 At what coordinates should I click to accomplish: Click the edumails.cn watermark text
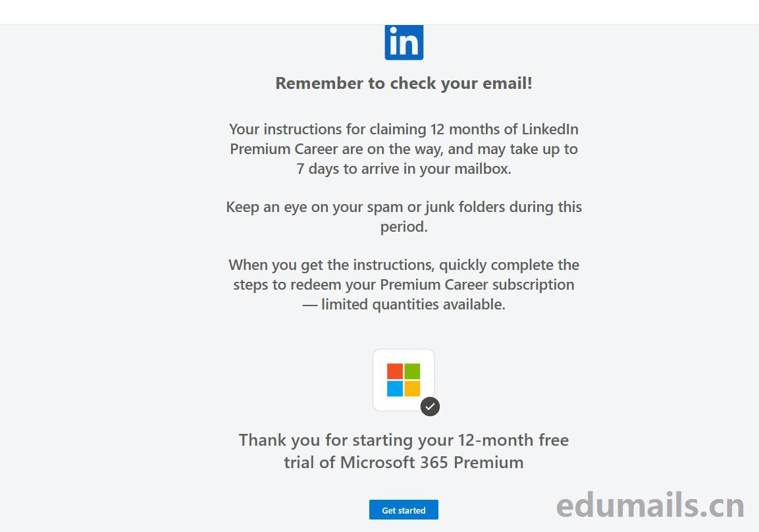[650, 506]
